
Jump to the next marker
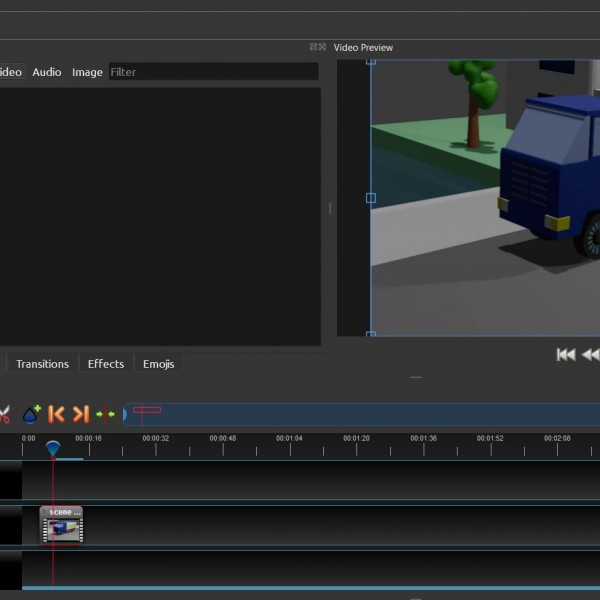click(81, 414)
